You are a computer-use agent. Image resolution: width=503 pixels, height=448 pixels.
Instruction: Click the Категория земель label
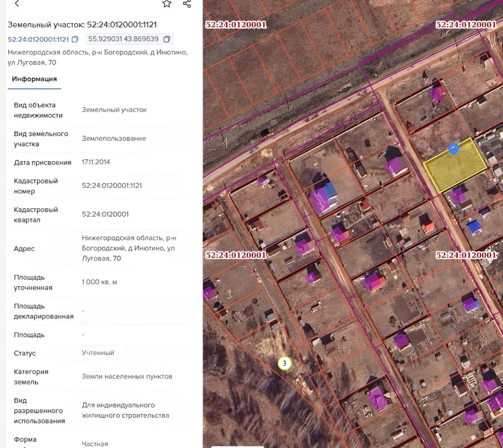(x=31, y=377)
